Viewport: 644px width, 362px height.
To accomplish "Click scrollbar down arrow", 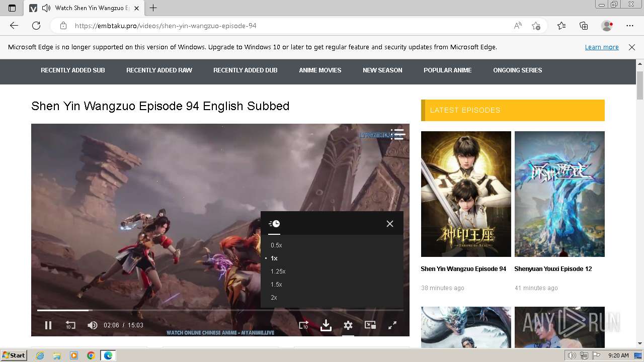I will click(x=640, y=344).
